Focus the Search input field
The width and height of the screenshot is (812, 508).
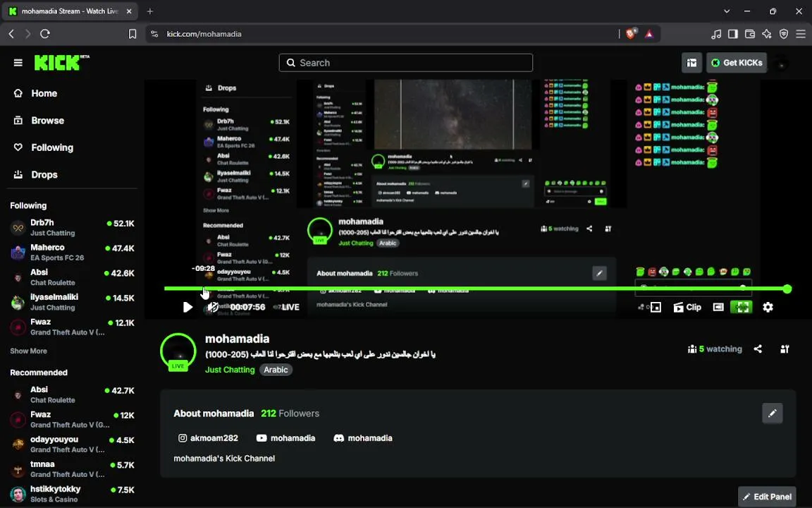click(405, 63)
